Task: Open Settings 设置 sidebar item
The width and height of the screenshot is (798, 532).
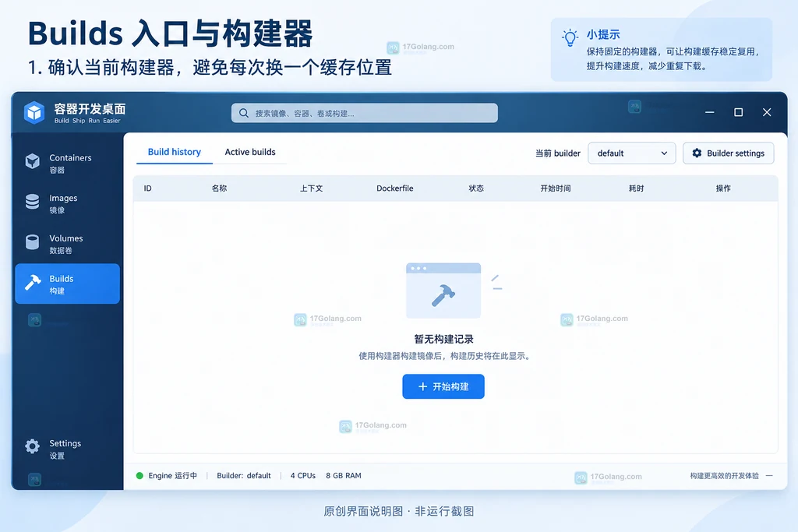Action: [67, 448]
